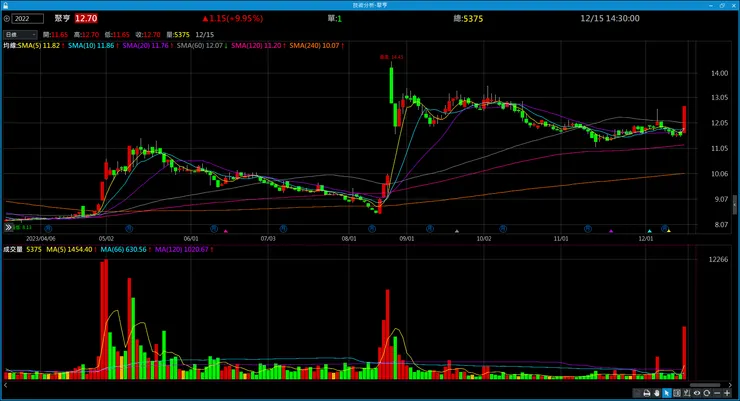740x401 pixels.
Task: Click the circle event marker after 05/02
Action: (129, 229)
